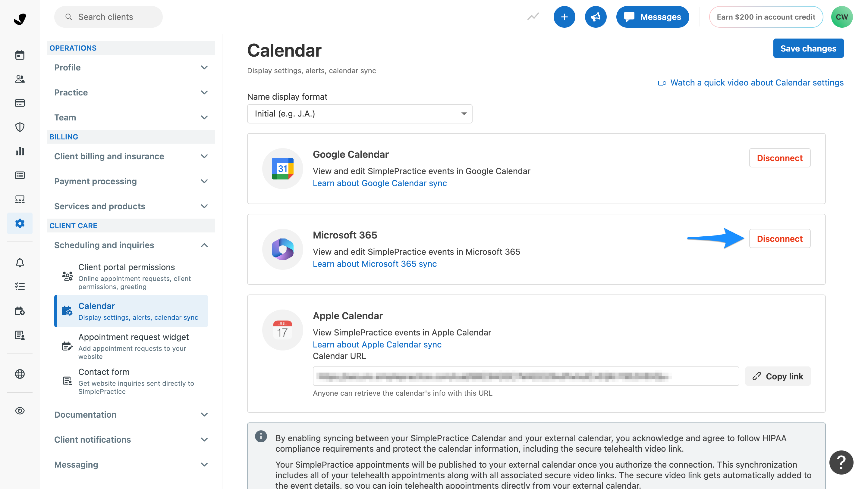Open the billing card icon in rail
Image resolution: width=868 pixels, height=489 pixels.
point(20,103)
